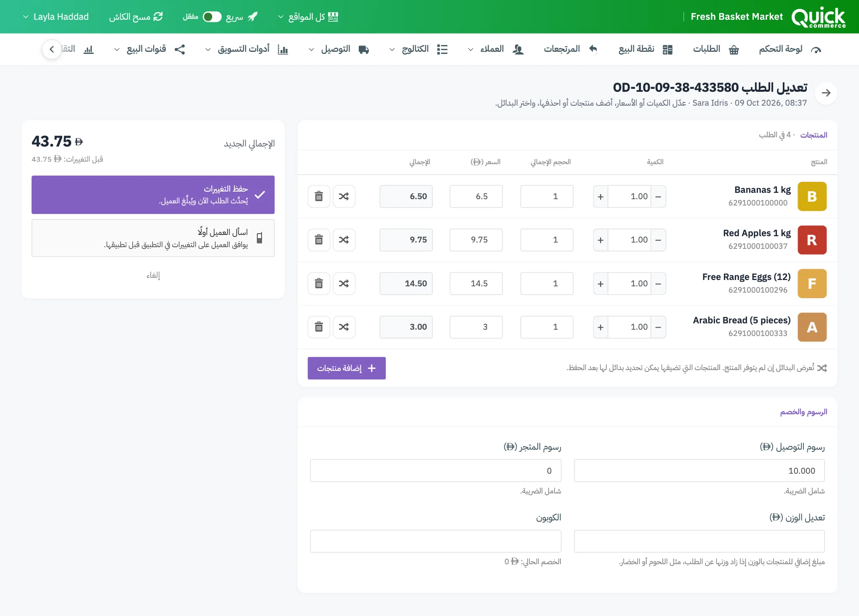Choose substitute for Bananas 1 kg
Image resolution: width=859 pixels, height=616 pixels.
point(344,196)
